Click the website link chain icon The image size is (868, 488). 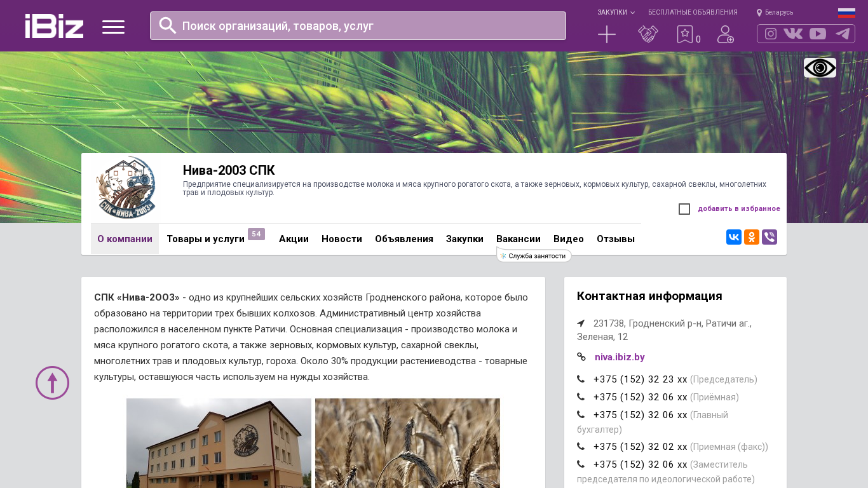coord(581,356)
